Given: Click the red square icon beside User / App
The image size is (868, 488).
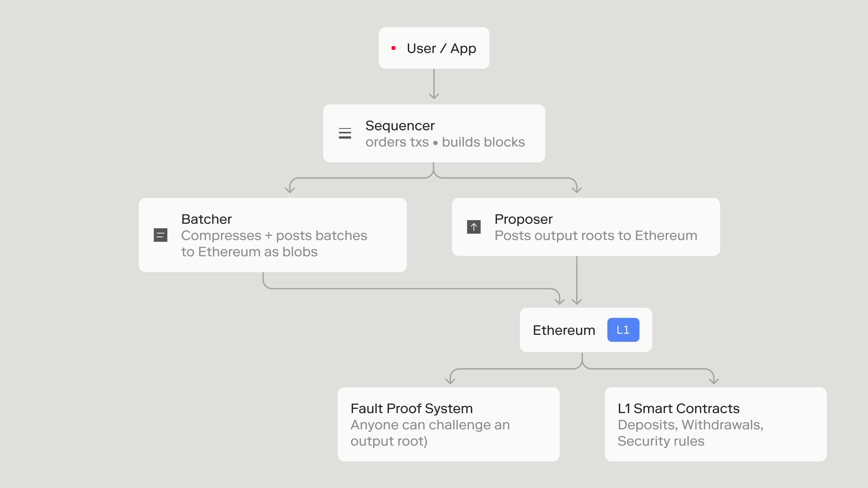Looking at the screenshot, I should coord(393,48).
